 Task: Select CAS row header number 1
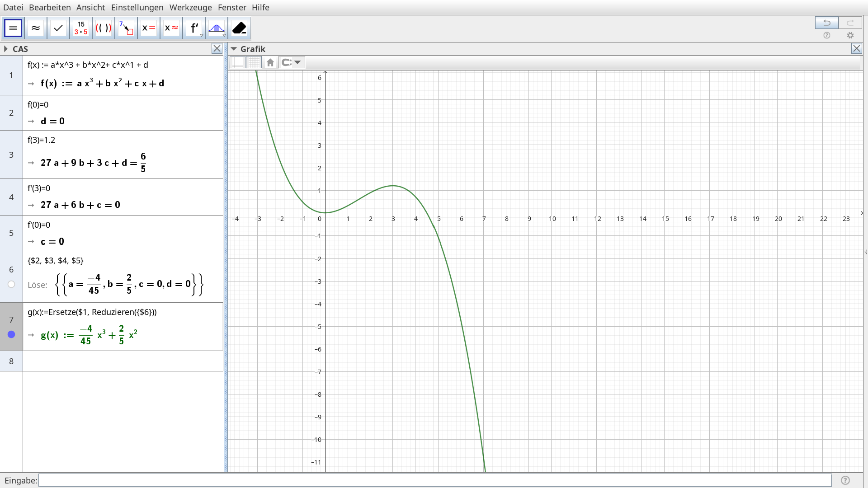coord(11,75)
